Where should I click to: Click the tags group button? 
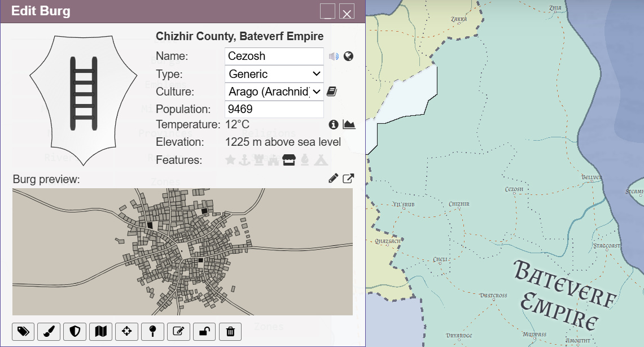tap(23, 331)
